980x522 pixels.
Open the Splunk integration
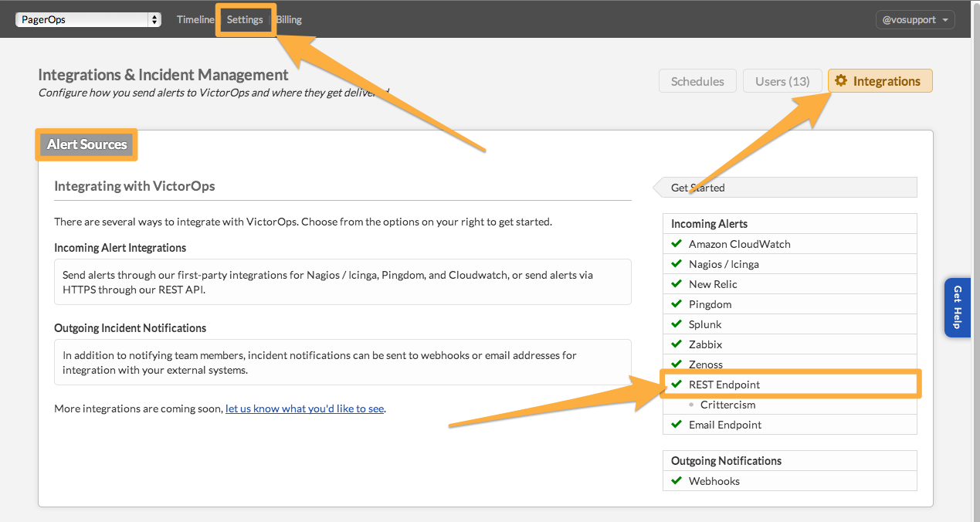789,324
